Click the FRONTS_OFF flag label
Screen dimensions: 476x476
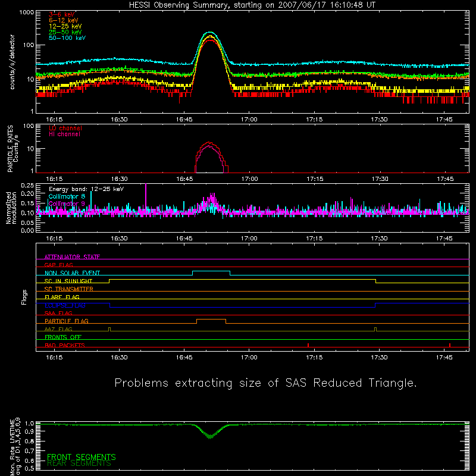click(63, 337)
